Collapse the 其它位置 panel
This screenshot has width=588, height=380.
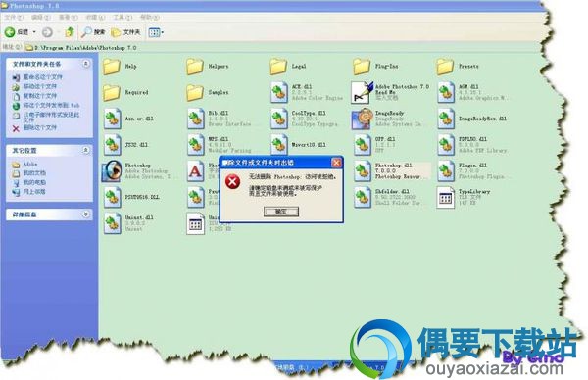point(86,150)
